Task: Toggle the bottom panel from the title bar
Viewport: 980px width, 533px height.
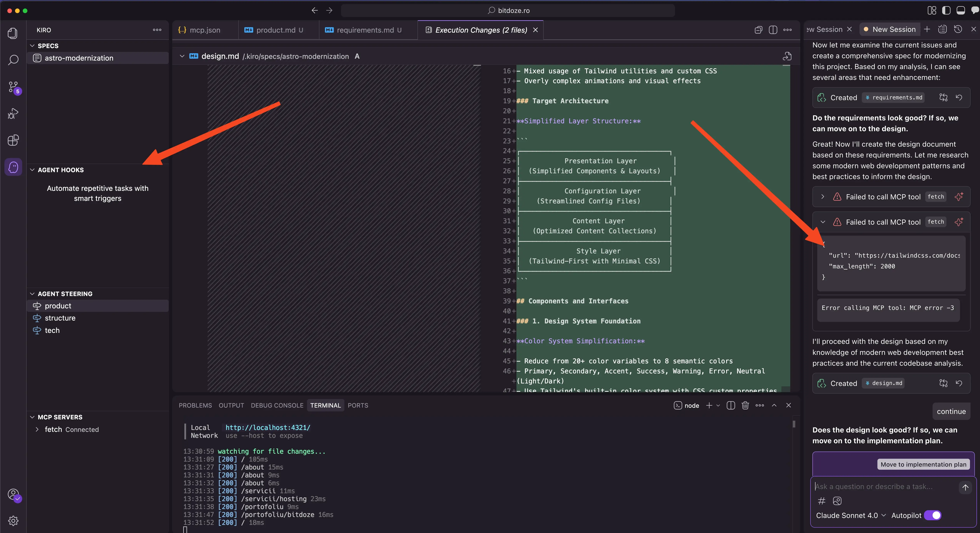Action: [961, 10]
